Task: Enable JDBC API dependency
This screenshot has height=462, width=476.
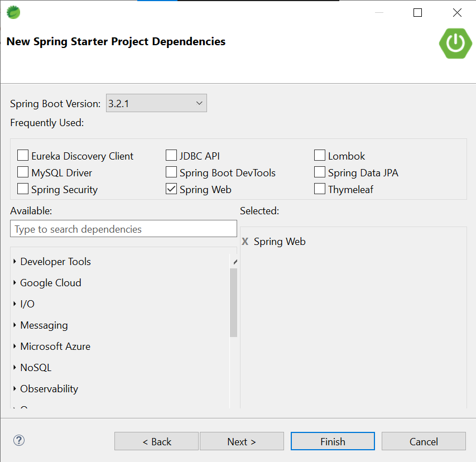Action: coord(171,155)
